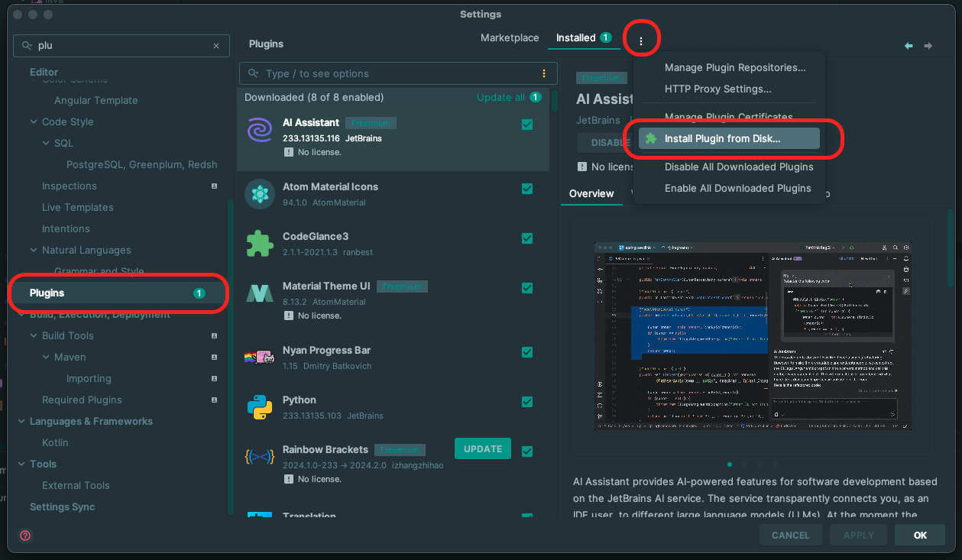Viewport: 962px width, 560px height.
Task: Navigate forward with the right arrow
Action: [928, 46]
